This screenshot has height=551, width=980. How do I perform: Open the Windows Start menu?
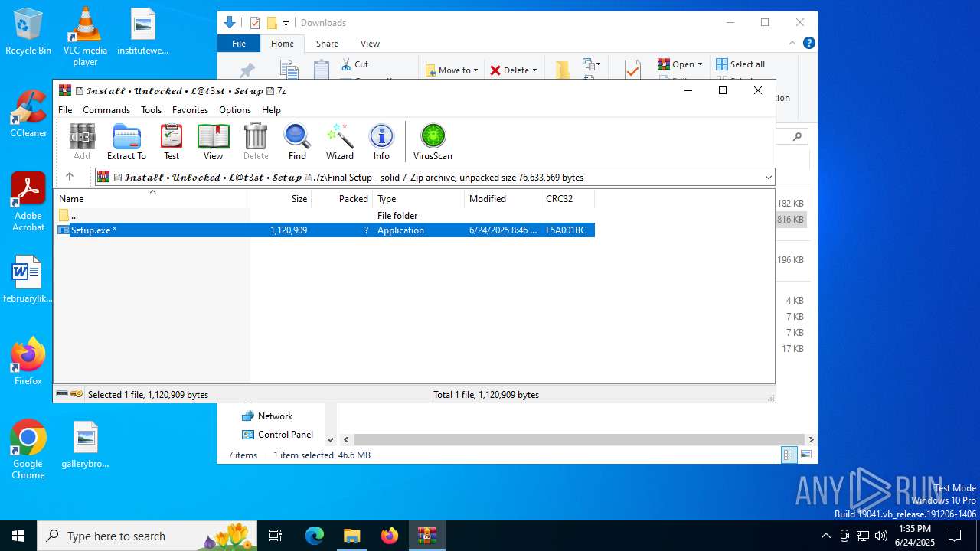(x=18, y=536)
